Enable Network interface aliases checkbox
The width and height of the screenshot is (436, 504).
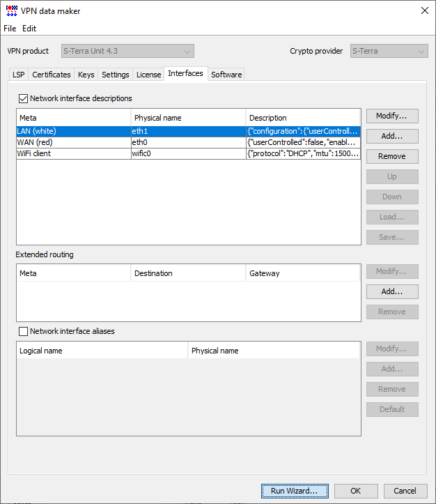pyautogui.click(x=23, y=331)
